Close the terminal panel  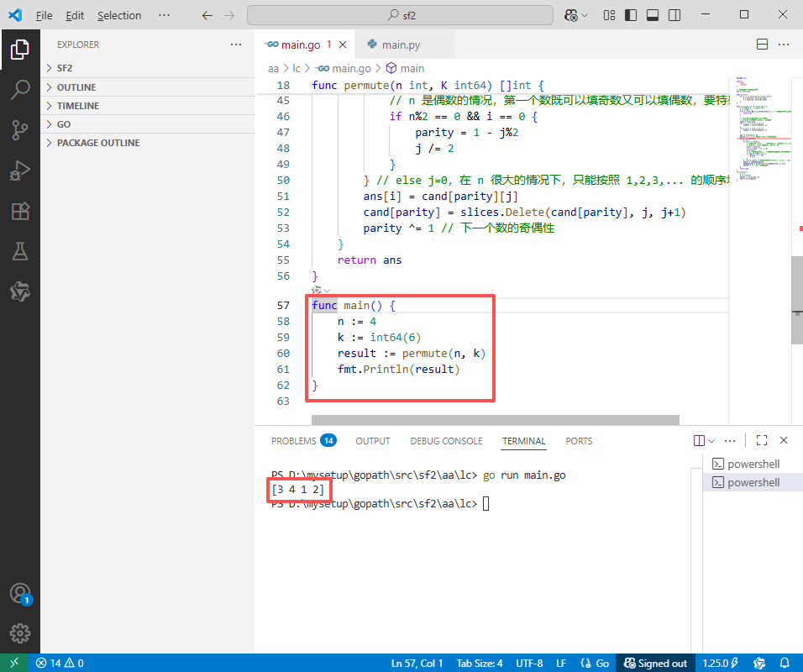click(784, 440)
